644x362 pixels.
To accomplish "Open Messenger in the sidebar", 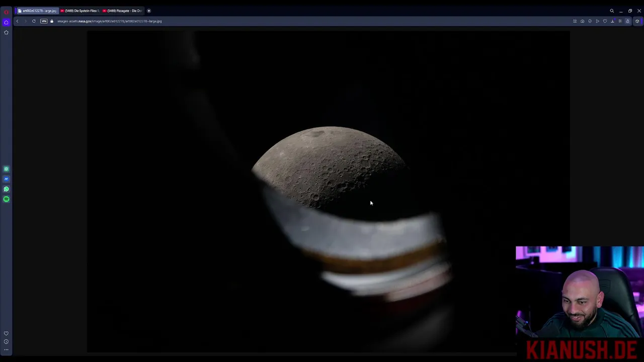I will tap(6, 179).
